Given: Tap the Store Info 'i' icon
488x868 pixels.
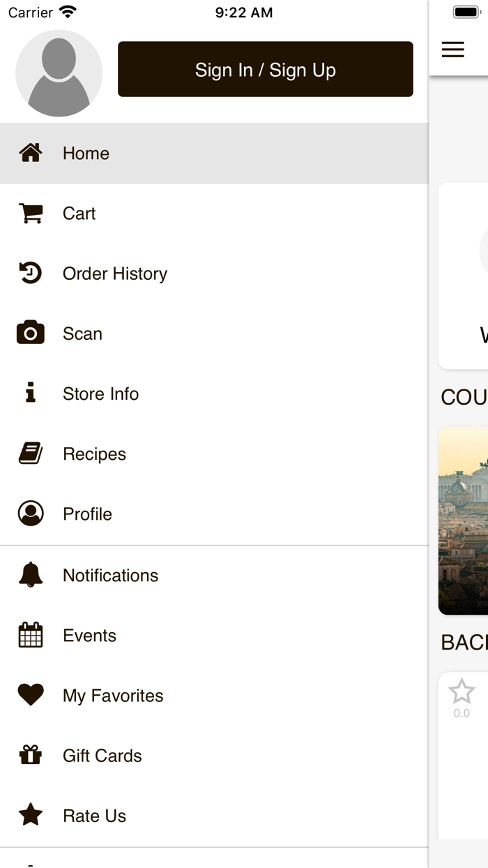Looking at the screenshot, I should point(31,394).
